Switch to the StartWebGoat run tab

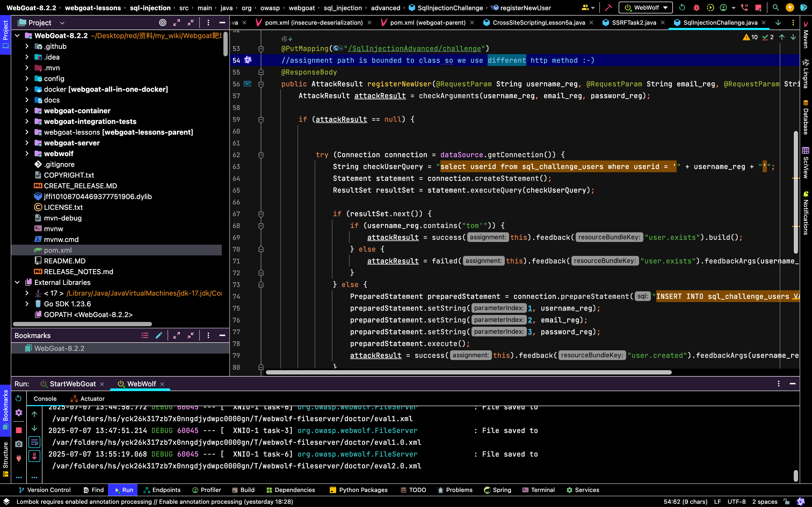click(73, 384)
